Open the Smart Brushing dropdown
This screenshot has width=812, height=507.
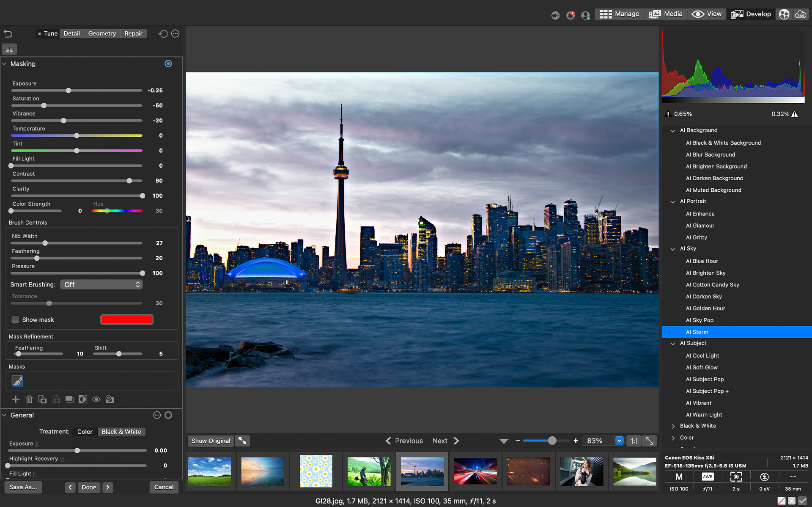(x=101, y=284)
